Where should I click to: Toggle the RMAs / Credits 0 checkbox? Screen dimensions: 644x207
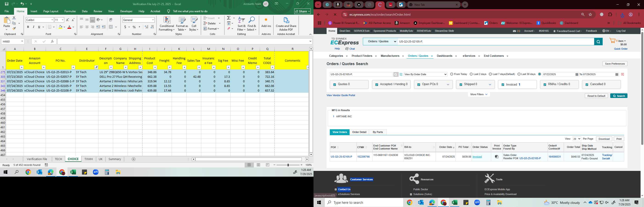click(545, 85)
